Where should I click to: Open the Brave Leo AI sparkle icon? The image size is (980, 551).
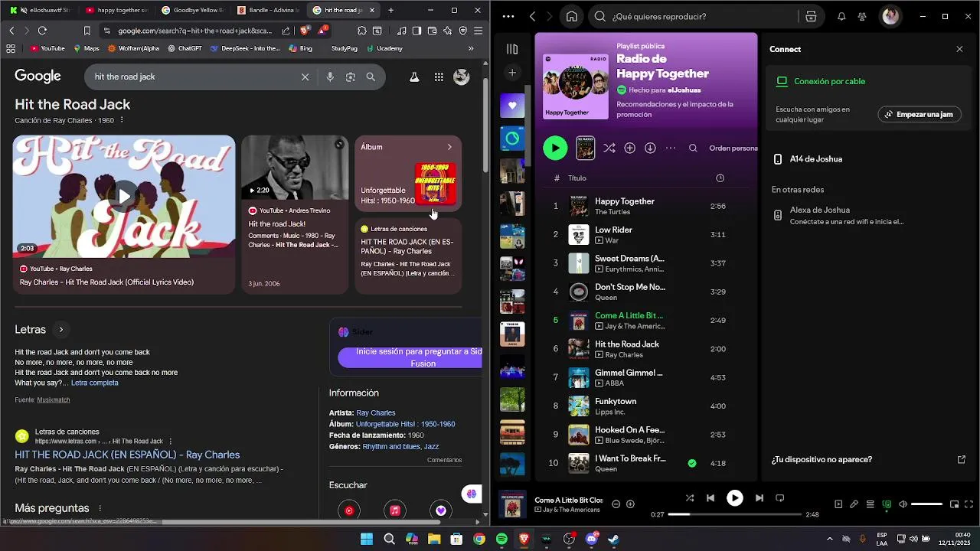pyautogui.click(x=447, y=31)
